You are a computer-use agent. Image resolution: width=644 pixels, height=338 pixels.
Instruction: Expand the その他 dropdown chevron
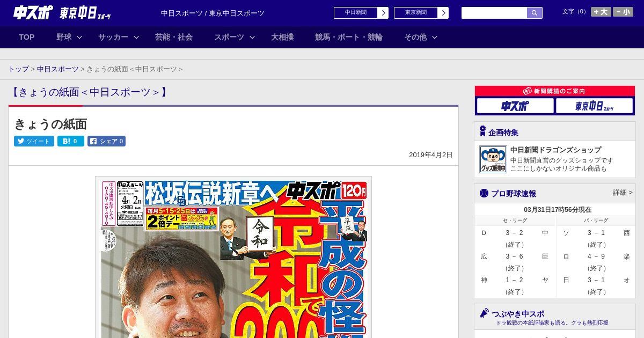point(435,37)
